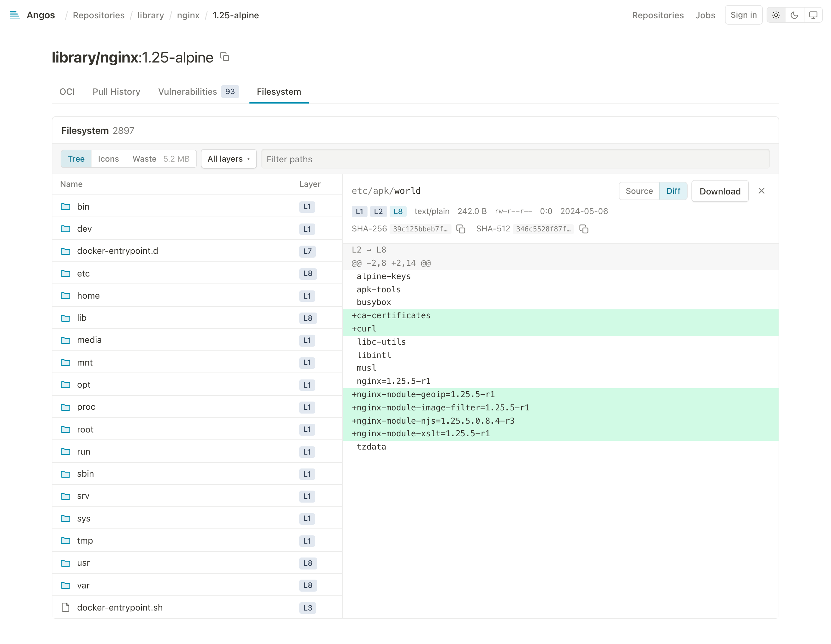Screen dimensions: 831x644
Task: Click the dev folder icon
Action: tap(65, 229)
